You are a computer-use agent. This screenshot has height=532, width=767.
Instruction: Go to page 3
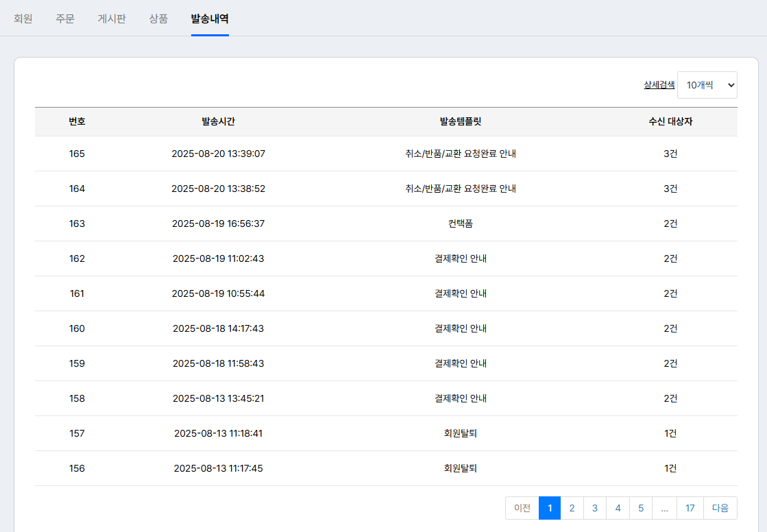595,508
